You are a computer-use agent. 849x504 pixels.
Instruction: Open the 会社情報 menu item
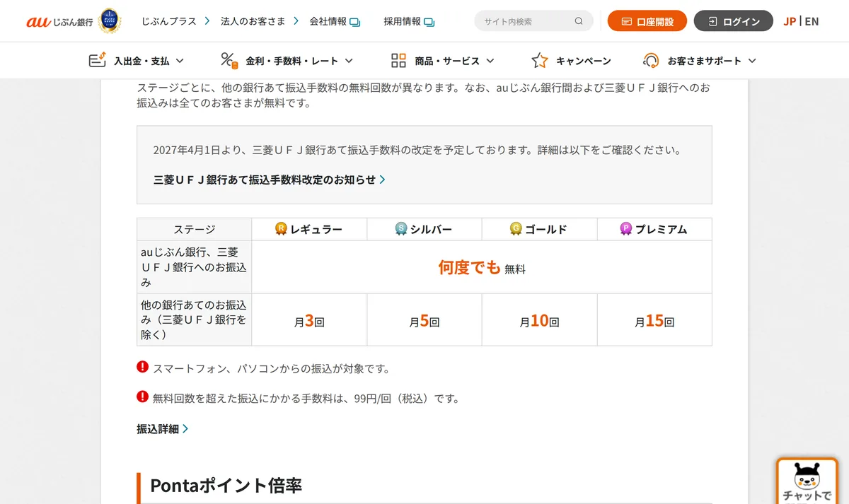click(328, 21)
